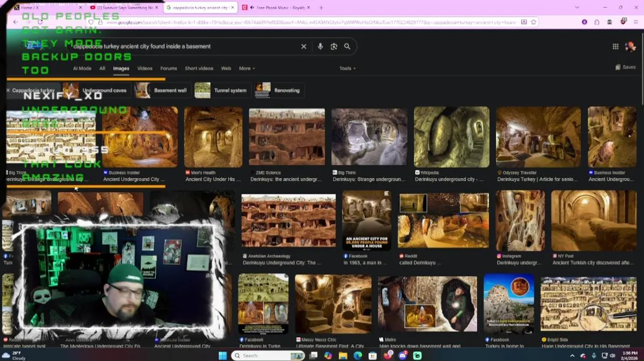Viewport: 644px width, 361px height.
Task: Open the Reddit 'called Derinkuyu' image
Action: pos(443,221)
